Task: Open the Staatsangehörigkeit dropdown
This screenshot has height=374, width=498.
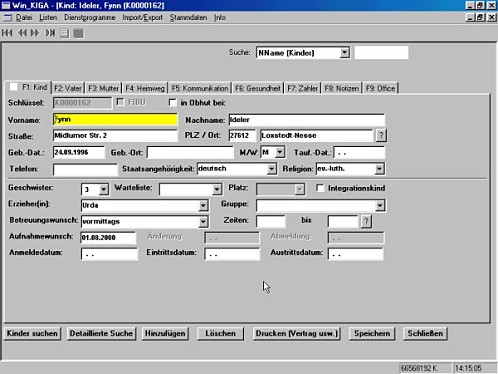Action: (271, 169)
